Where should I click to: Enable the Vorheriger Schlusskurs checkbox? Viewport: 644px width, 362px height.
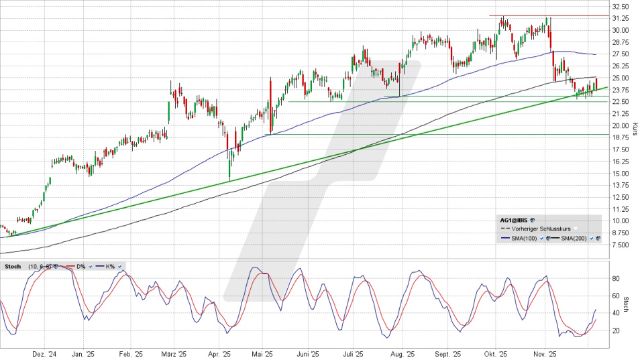[575, 229]
